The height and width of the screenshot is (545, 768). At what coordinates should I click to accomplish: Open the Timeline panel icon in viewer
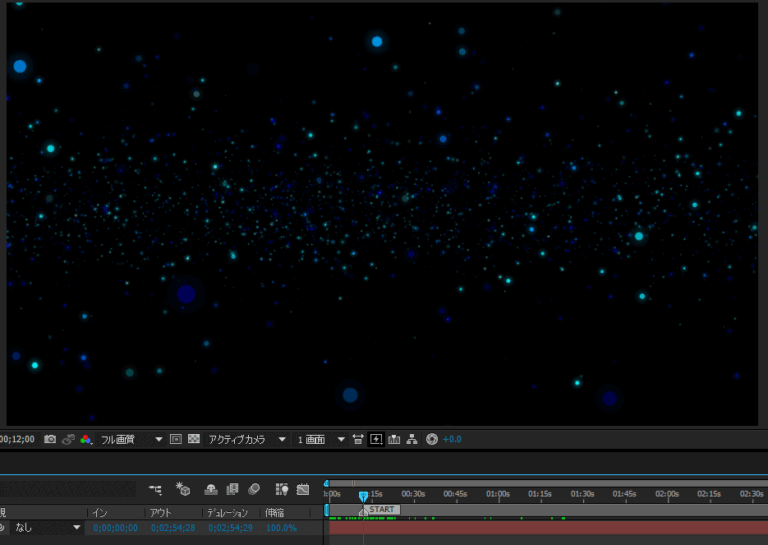click(x=394, y=439)
